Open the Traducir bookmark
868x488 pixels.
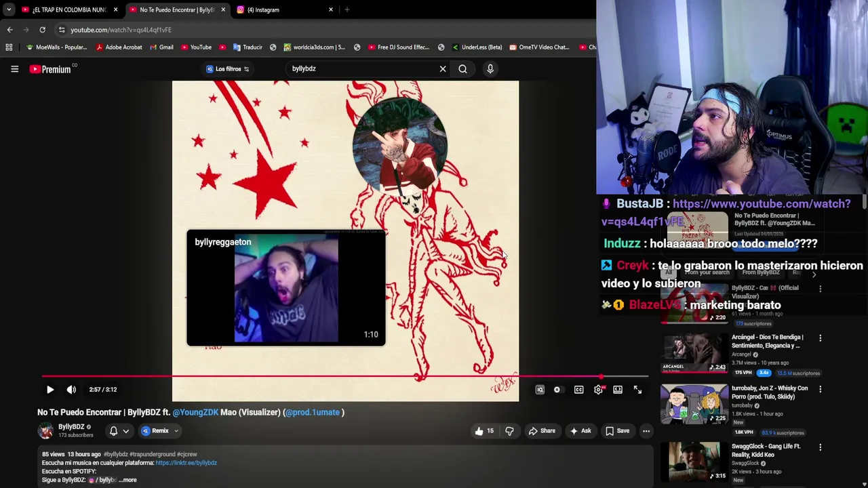coord(248,47)
